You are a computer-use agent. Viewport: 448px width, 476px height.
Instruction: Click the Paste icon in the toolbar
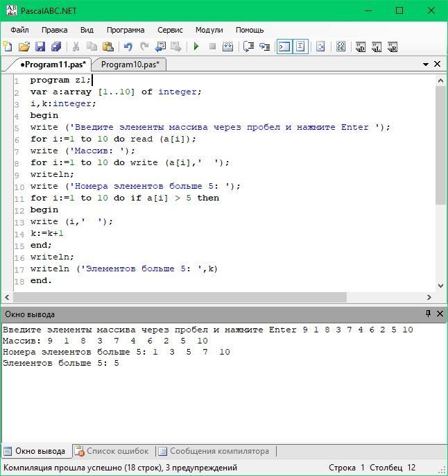[x=108, y=46]
